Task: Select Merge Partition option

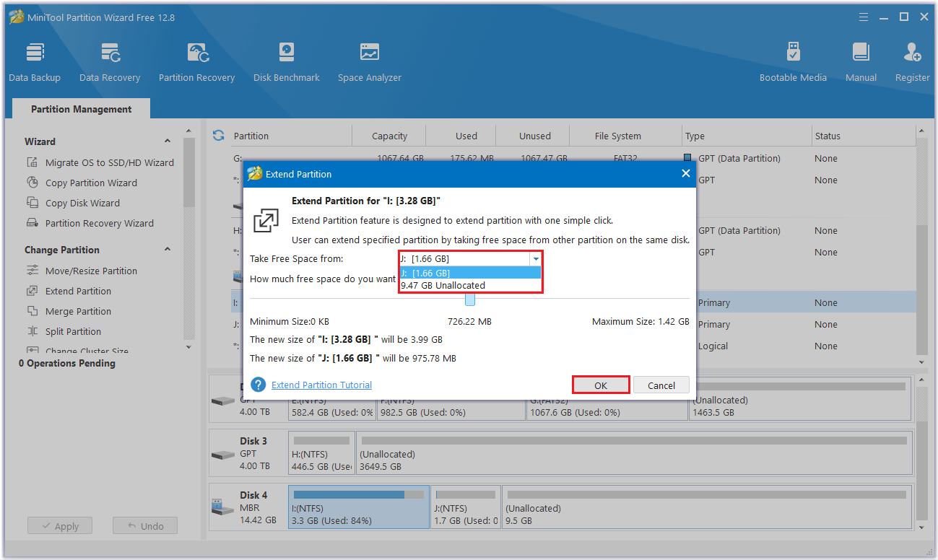Action: coord(78,311)
